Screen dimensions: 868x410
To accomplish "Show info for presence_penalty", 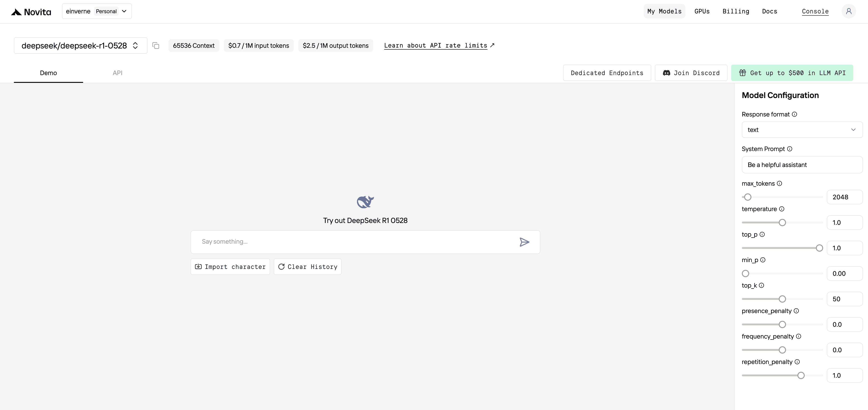I will [796, 311].
